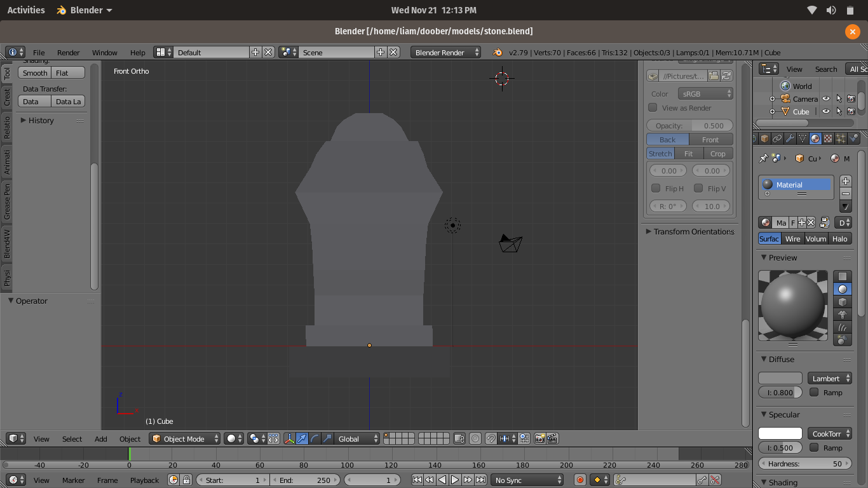Add a new material slot with plus
This screenshot has width=868, height=488.
845,181
